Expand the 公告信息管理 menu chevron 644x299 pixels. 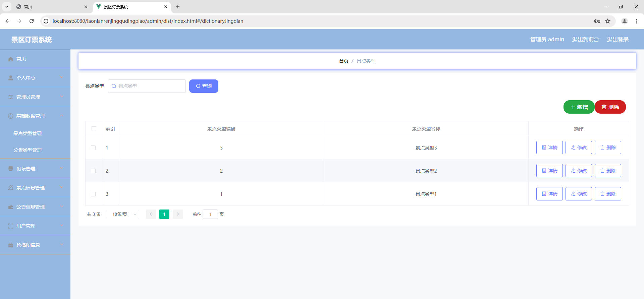pyautogui.click(x=62, y=206)
